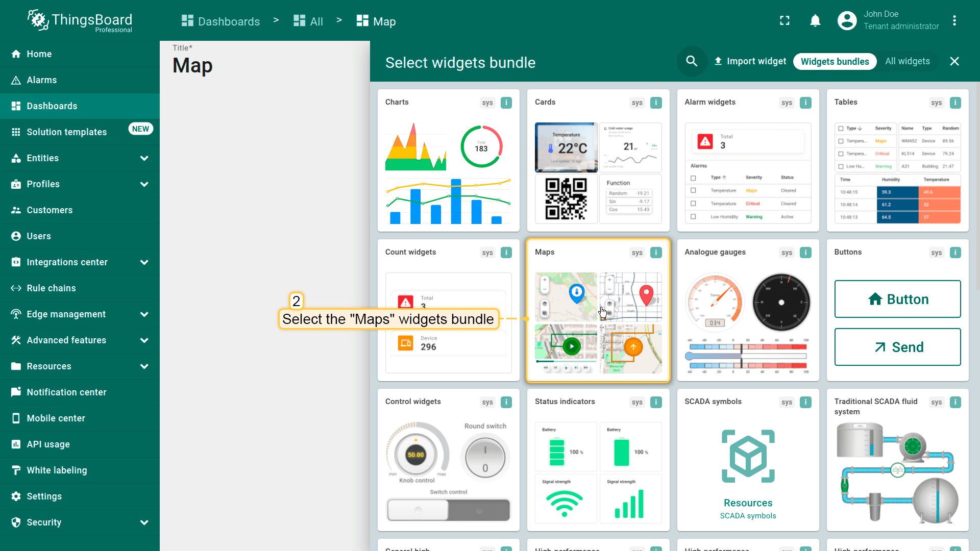
Task: Click info icon on Maps bundle
Action: (656, 253)
